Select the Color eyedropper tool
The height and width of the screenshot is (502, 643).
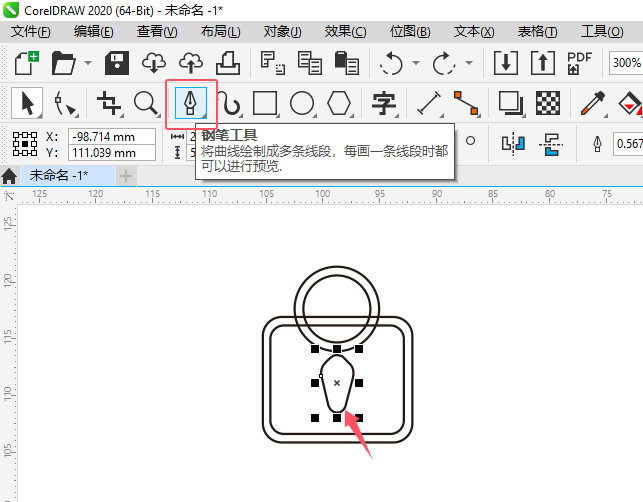[x=593, y=103]
